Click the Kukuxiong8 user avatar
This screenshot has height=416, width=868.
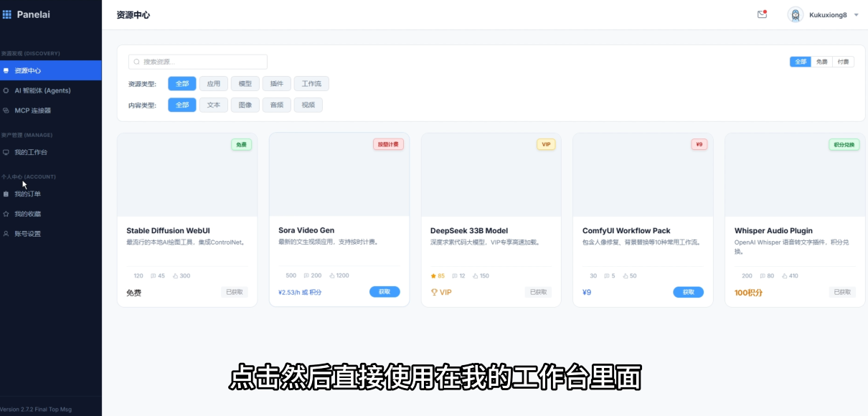pyautogui.click(x=795, y=14)
